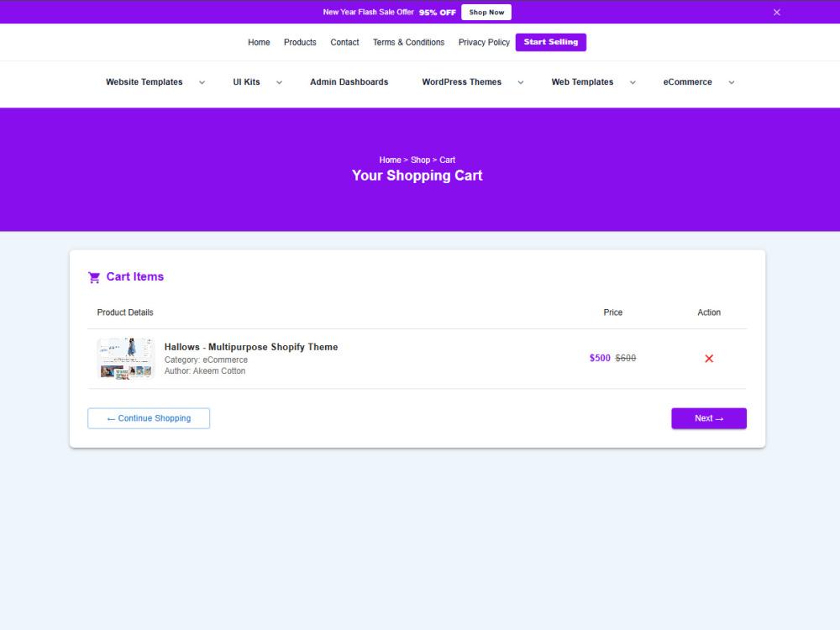Expand the UI Kits chevron
The width and height of the screenshot is (840, 630).
[x=279, y=82]
